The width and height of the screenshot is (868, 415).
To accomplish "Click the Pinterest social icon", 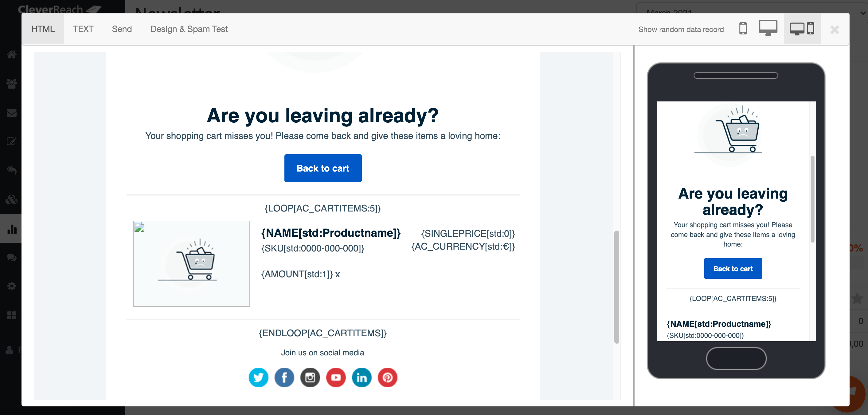I will click(388, 377).
